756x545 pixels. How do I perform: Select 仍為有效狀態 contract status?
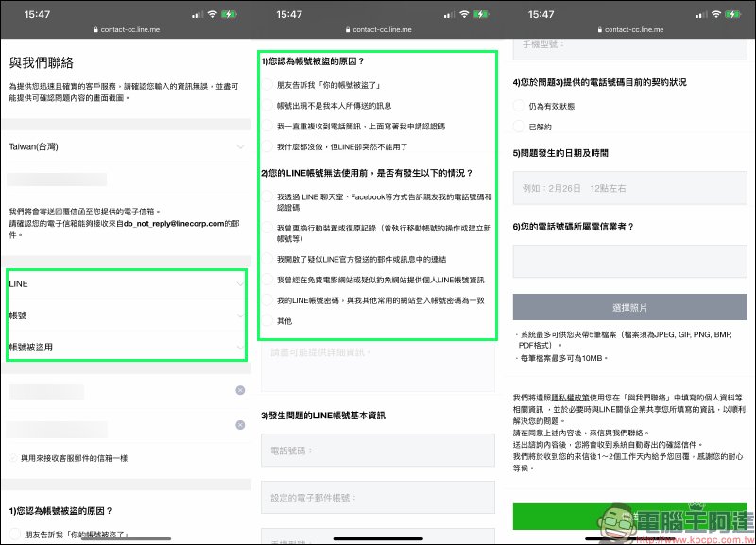pyautogui.click(x=519, y=106)
